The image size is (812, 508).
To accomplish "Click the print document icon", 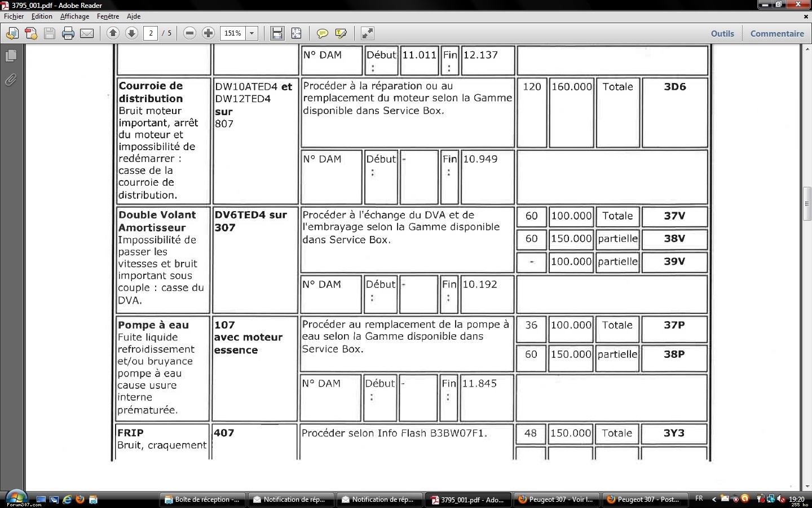I will point(68,34).
